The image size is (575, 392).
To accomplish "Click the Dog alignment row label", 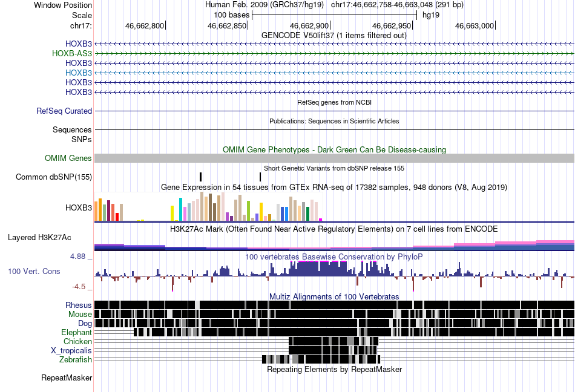I will point(85,324).
